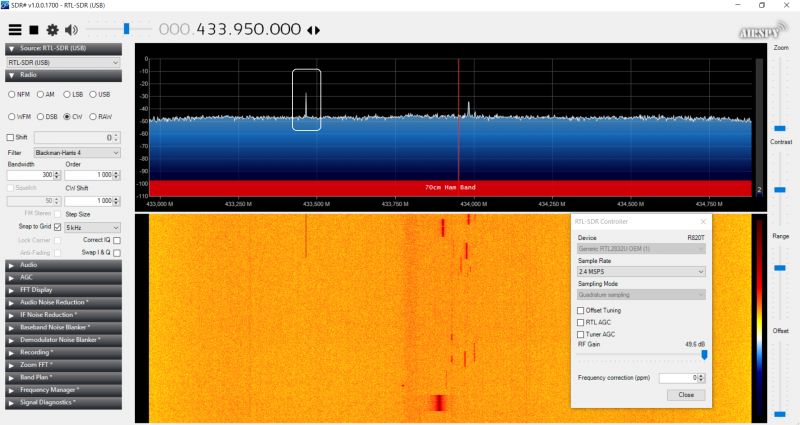Open the gear configuration settings

(52, 30)
